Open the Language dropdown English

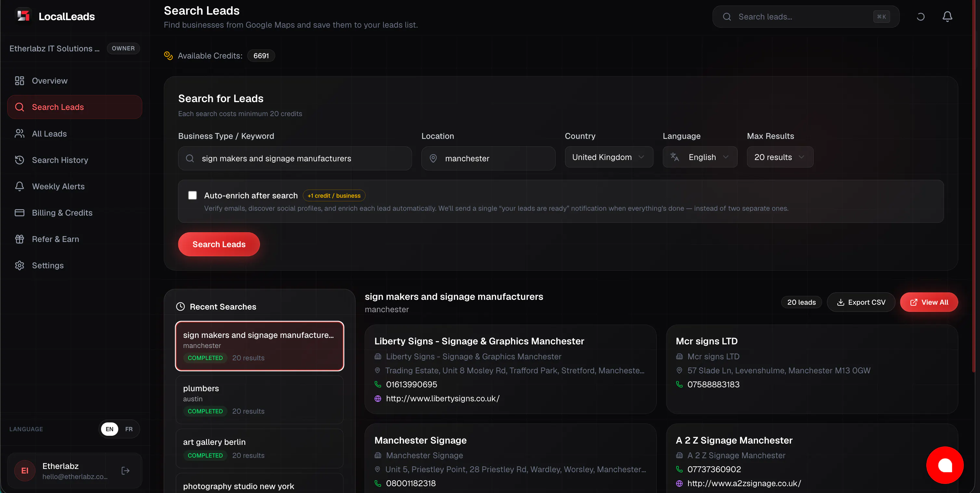click(700, 157)
